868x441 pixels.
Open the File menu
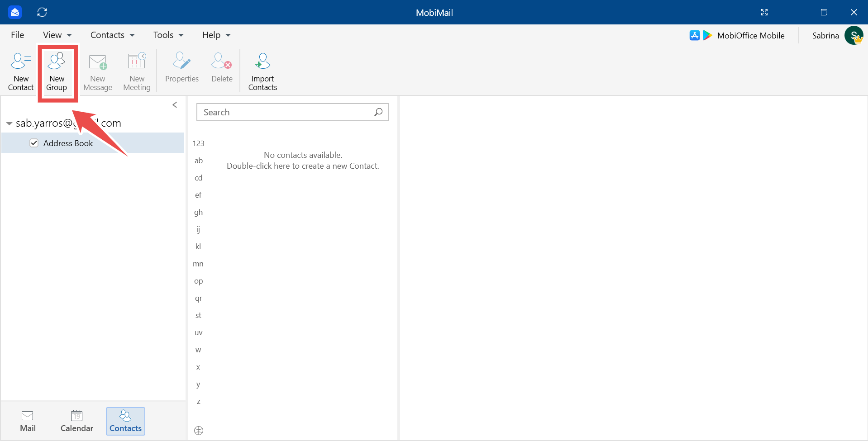18,35
